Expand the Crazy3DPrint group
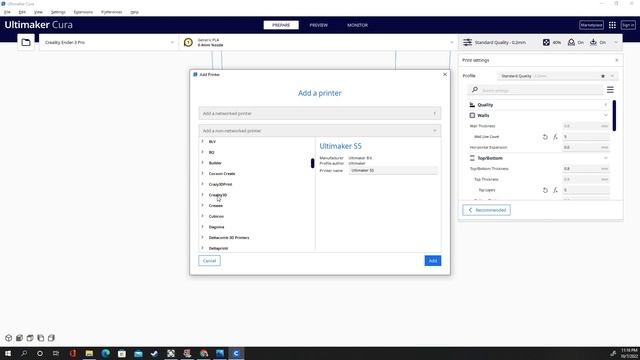Viewport: 640px width, 360px height. pos(202,184)
